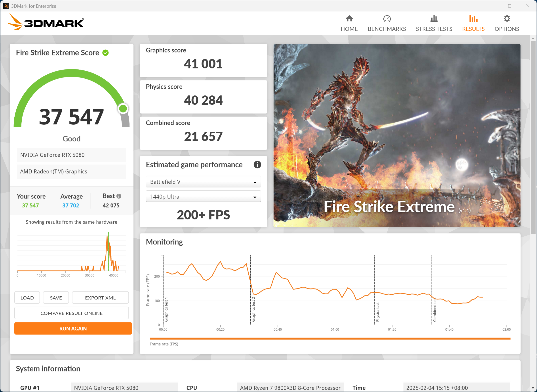The image size is (537, 392).
Task: Click the Physics test chart marker
Action: coord(377,312)
